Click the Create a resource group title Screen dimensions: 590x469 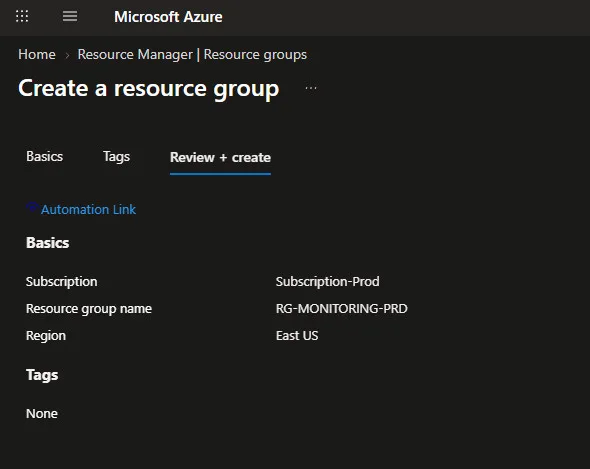coord(149,89)
